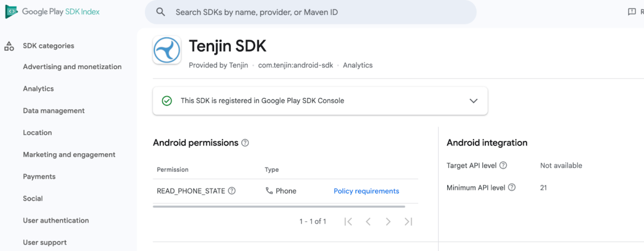The height and width of the screenshot is (251, 644).
Task: Click the help icon beside Minimum API level
Action: 512,188
